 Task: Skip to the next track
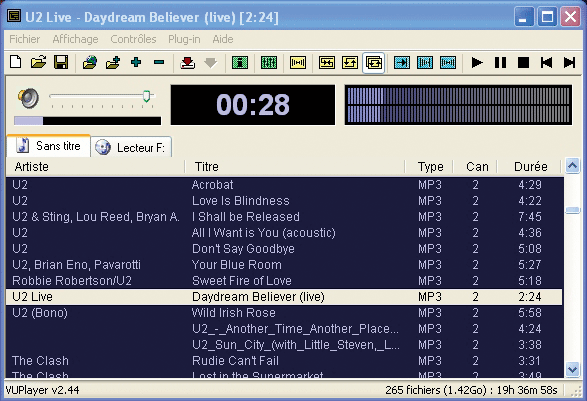[569, 63]
